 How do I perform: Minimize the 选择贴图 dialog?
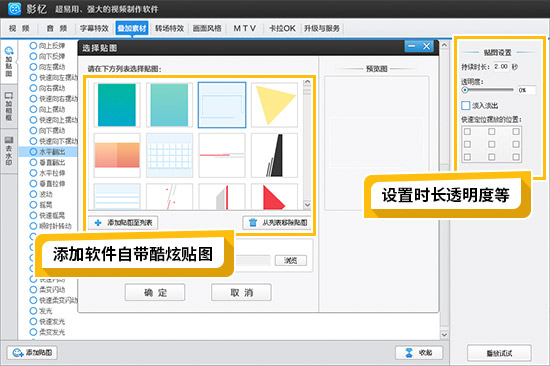click(x=412, y=46)
